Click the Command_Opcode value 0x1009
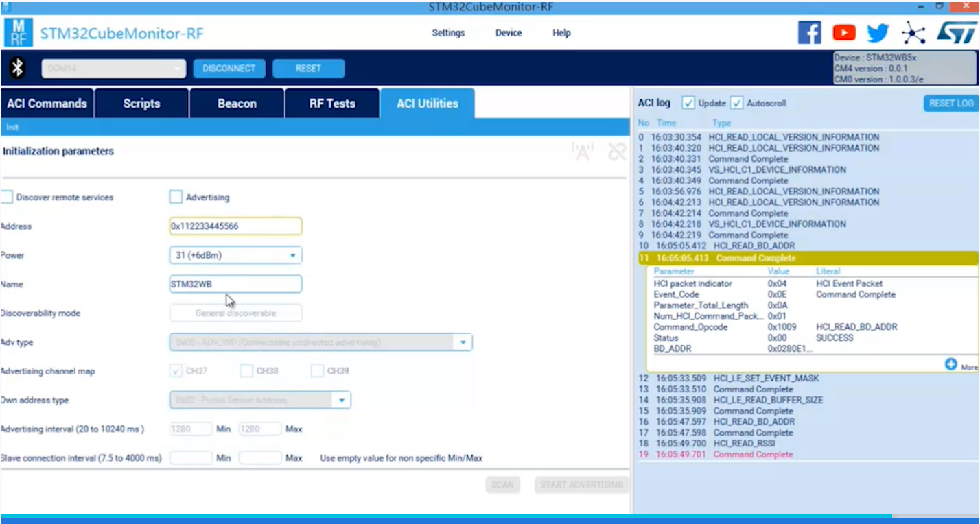 pyautogui.click(x=782, y=327)
